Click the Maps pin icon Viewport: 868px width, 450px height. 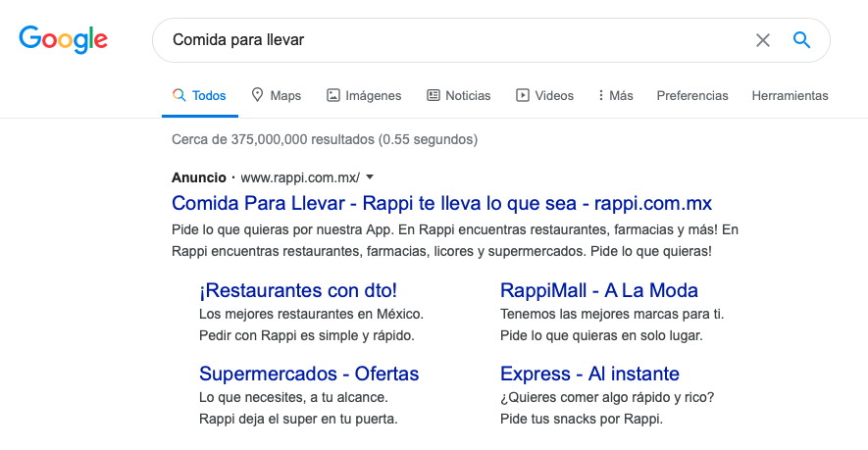coord(257,95)
